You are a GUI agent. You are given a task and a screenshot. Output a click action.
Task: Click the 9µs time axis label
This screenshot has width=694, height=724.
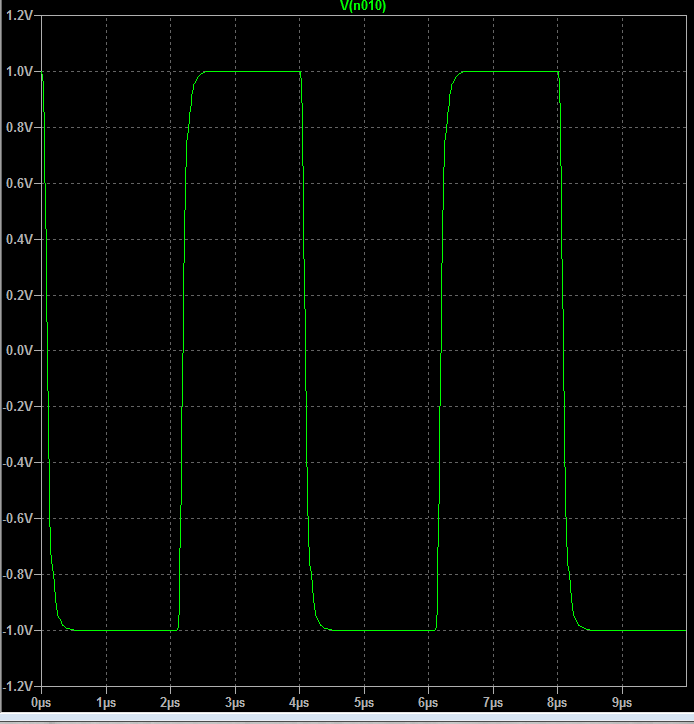point(622,703)
